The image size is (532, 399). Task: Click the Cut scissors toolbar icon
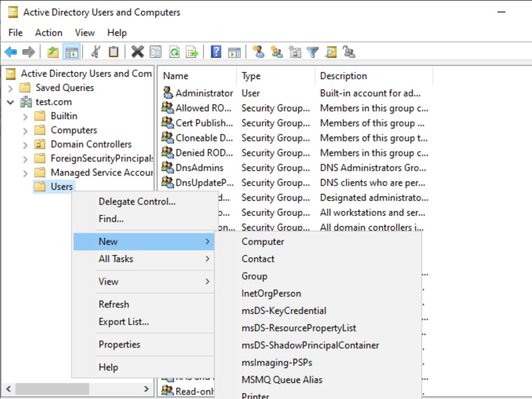[96, 52]
